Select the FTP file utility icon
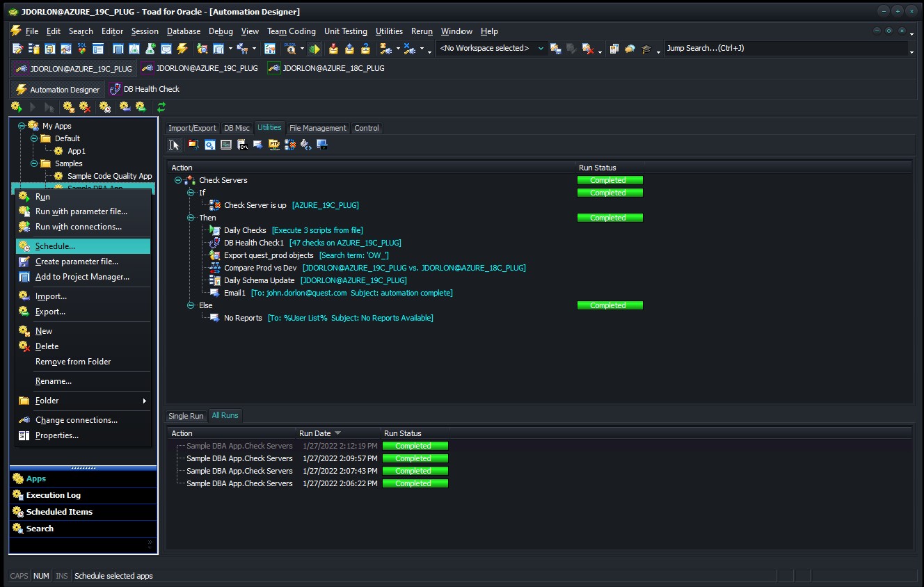Viewport: 924px width, 587px height. [x=273, y=145]
